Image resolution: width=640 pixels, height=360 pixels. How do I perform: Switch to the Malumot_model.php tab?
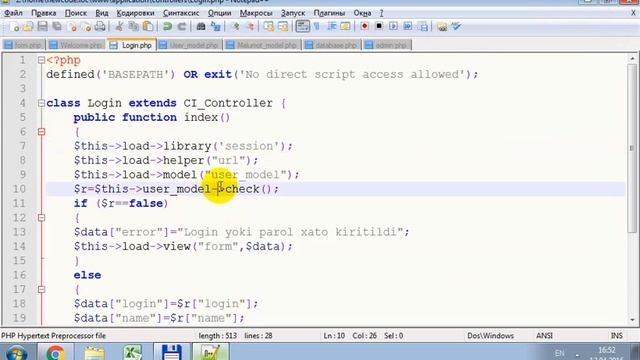[x=262, y=45]
